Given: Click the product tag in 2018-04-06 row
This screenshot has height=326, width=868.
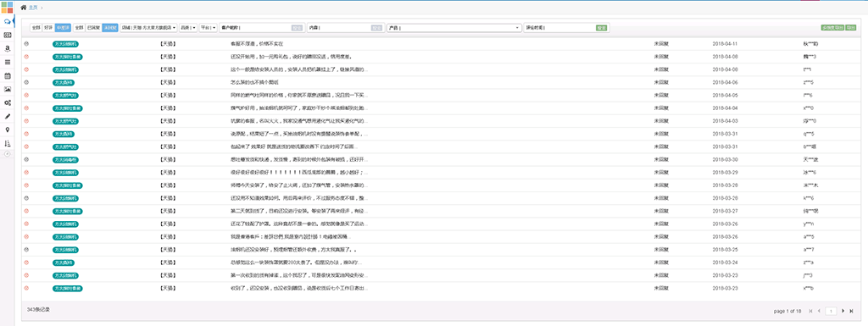Looking at the screenshot, I should point(64,82).
